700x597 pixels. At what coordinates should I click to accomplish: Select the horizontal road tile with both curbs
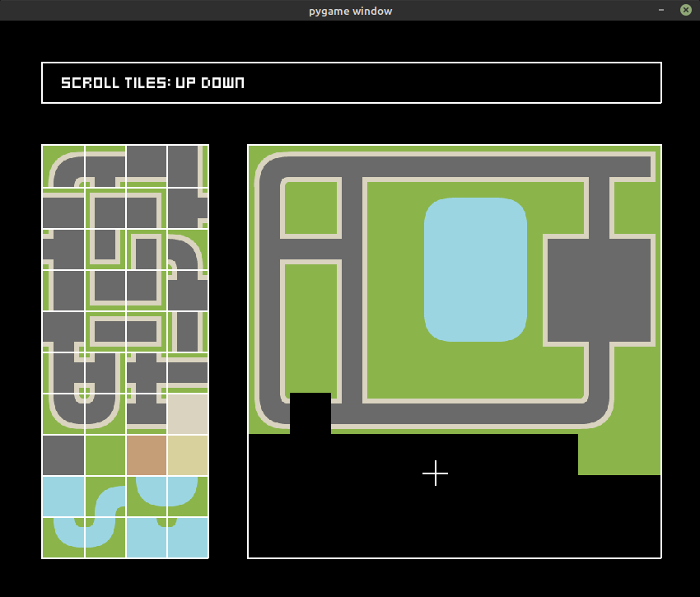pos(188,372)
